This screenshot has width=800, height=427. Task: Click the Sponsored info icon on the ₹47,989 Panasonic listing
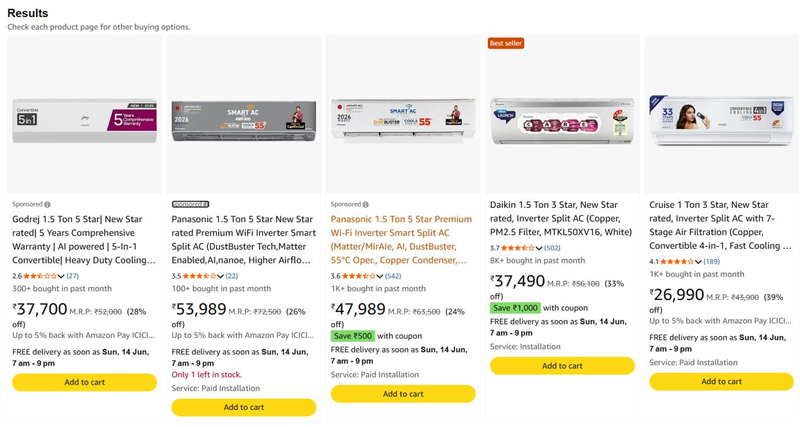[x=365, y=205]
